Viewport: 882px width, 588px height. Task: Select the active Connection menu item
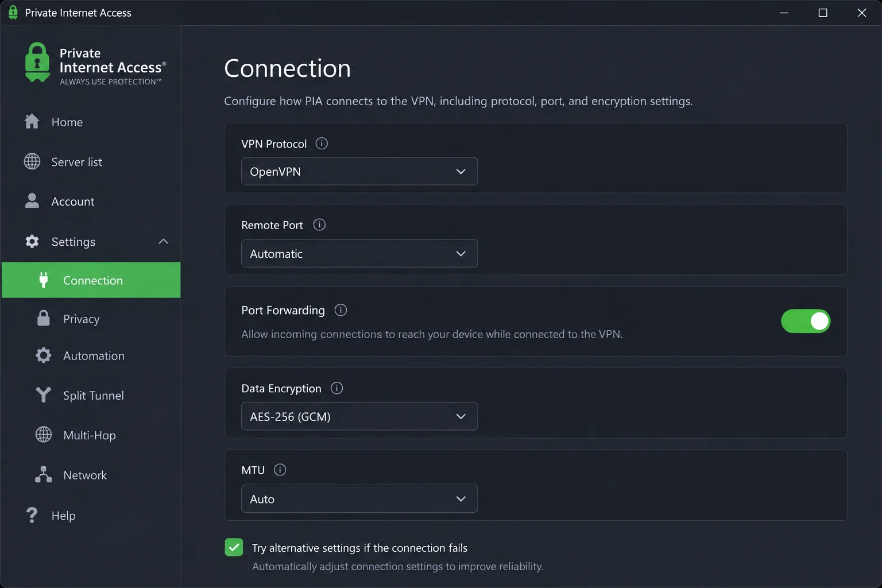coord(91,280)
